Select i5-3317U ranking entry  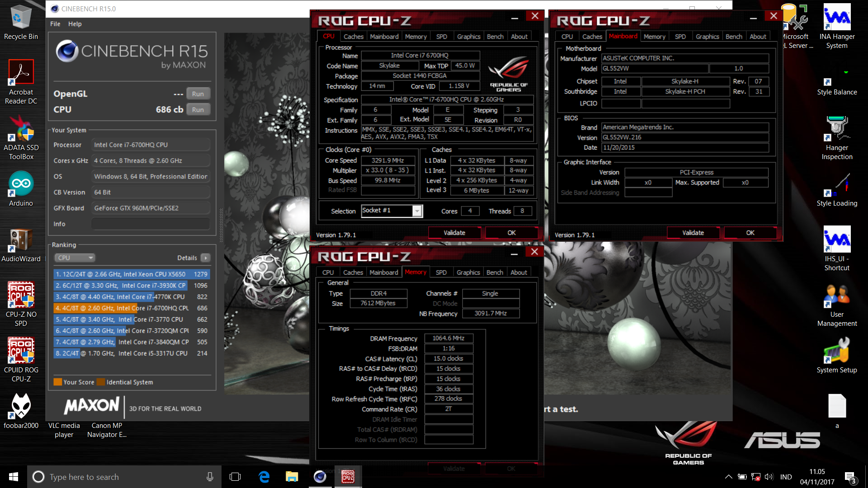pyautogui.click(x=132, y=353)
